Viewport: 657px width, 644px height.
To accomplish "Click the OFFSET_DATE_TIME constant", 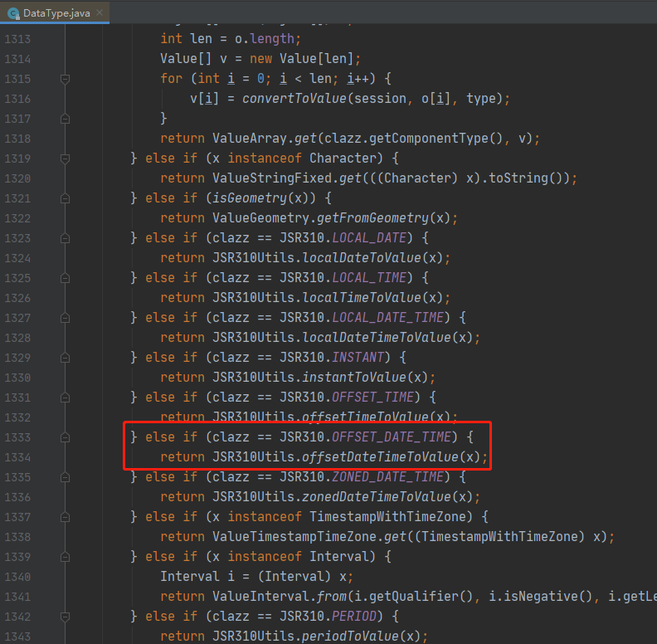I will coord(392,437).
